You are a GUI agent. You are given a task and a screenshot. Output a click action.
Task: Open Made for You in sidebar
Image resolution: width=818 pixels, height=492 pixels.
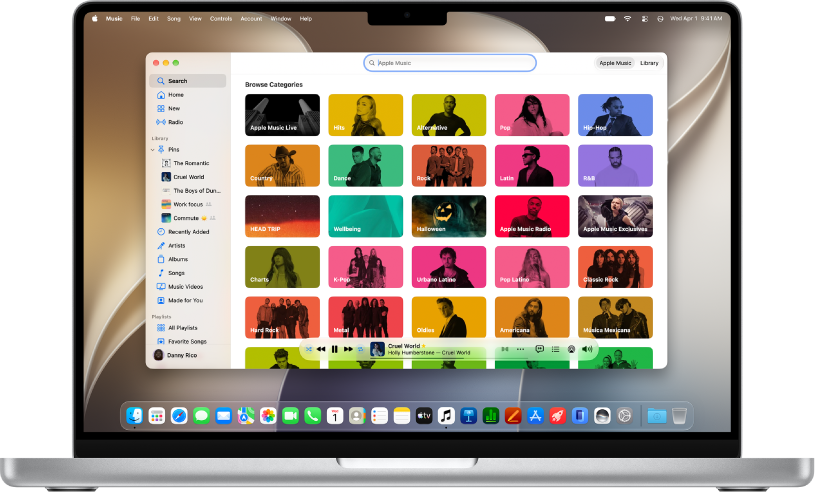tap(188, 300)
